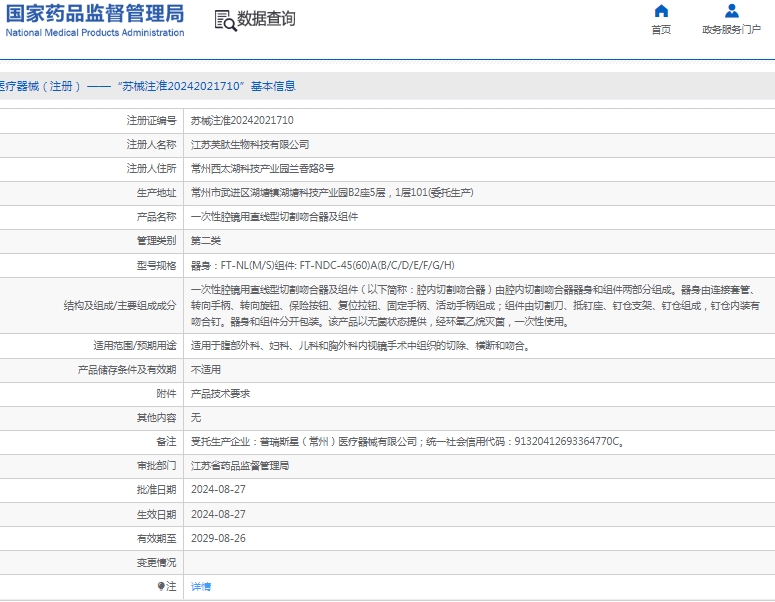Click the 产品储存条件及有效期 label
This screenshot has height=602, width=775.
[127, 370]
